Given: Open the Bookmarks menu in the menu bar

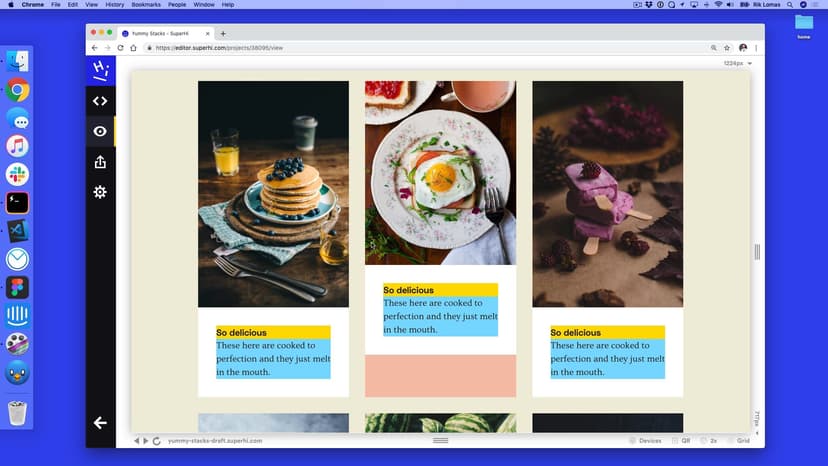Looking at the screenshot, I should [145, 5].
